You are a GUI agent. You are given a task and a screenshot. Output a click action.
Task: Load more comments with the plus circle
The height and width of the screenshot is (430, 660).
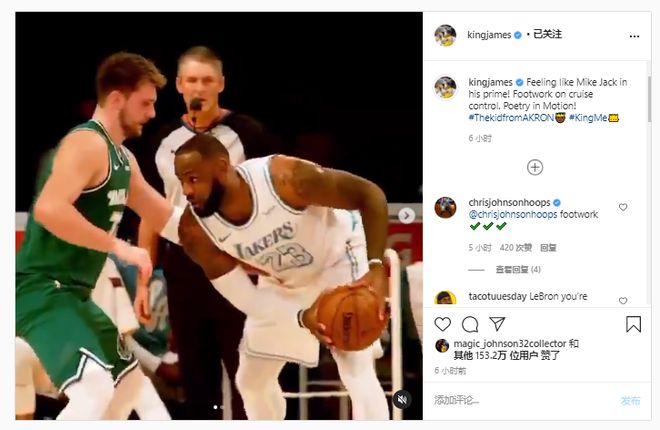(x=535, y=167)
